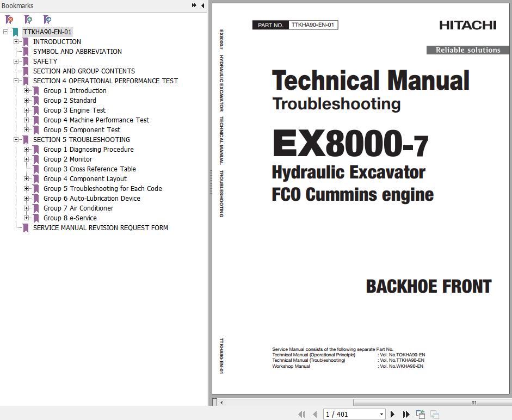Click the horizontal scrollbar thumb

[433, 403]
